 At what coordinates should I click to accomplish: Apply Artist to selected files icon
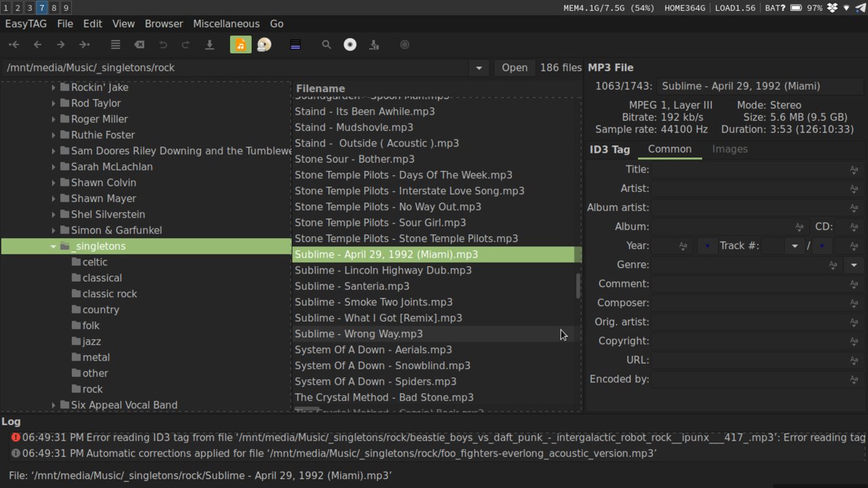pyautogui.click(x=854, y=189)
